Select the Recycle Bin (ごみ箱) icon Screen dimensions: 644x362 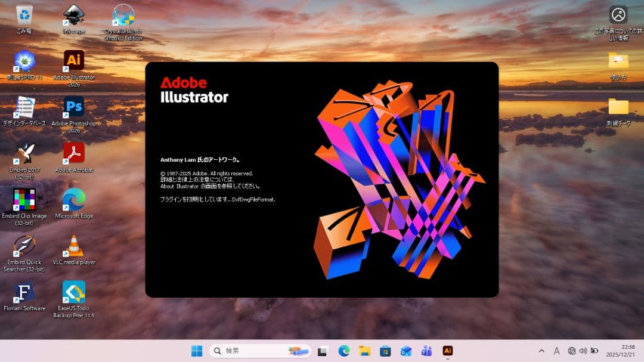[x=24, y=16]
